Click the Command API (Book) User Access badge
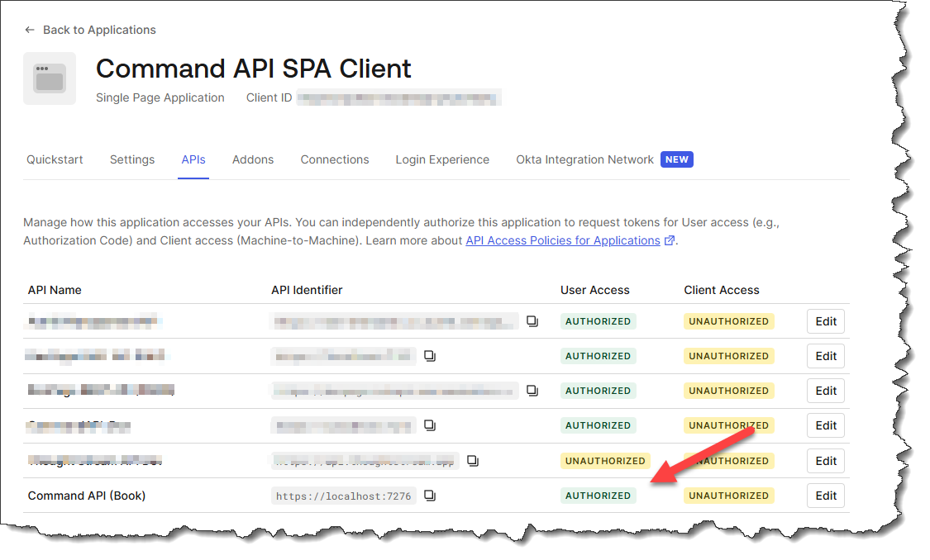930x560 pixels. pos(598,496)
